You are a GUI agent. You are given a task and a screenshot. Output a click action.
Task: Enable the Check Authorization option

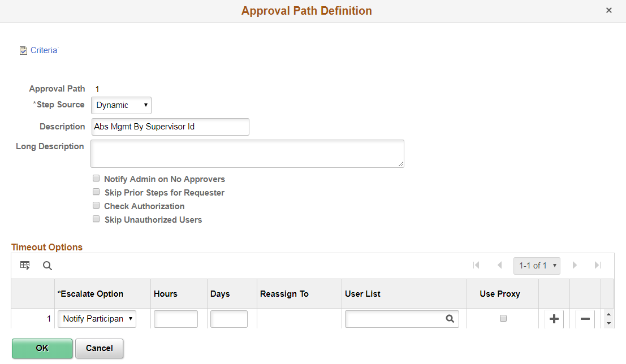click(96, 205)
